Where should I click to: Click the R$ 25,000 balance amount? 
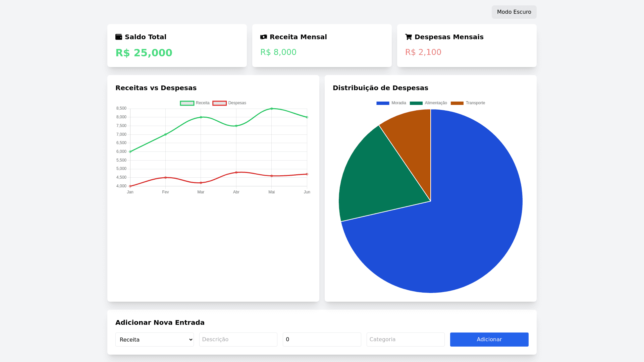(x=144, y=53)
